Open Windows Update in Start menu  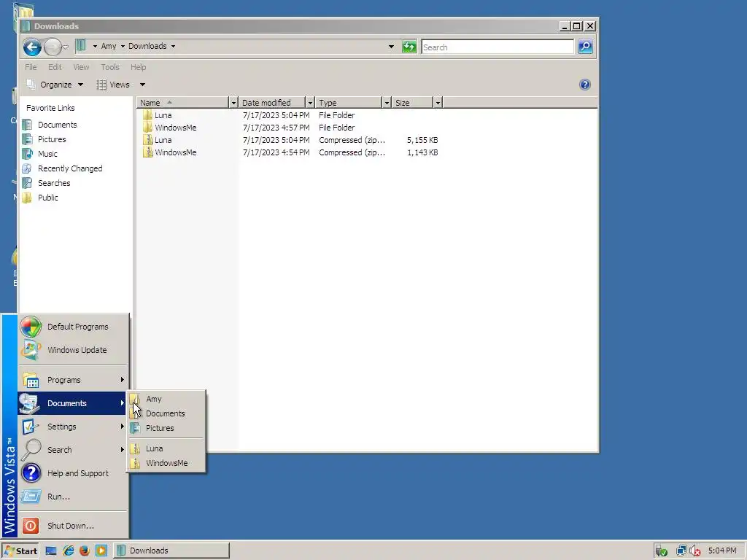[x=74, y=350]
